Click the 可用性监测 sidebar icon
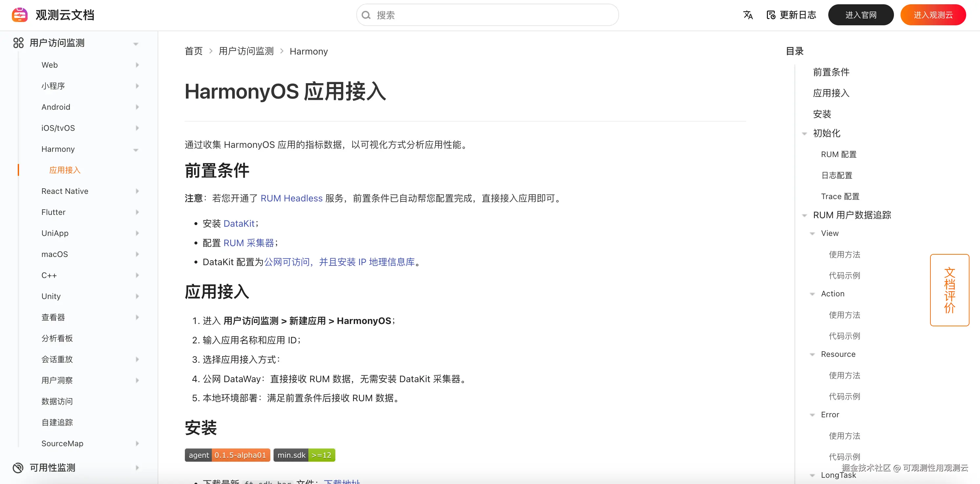This screenshot has width=980, height=484. (x=18, y=468)
